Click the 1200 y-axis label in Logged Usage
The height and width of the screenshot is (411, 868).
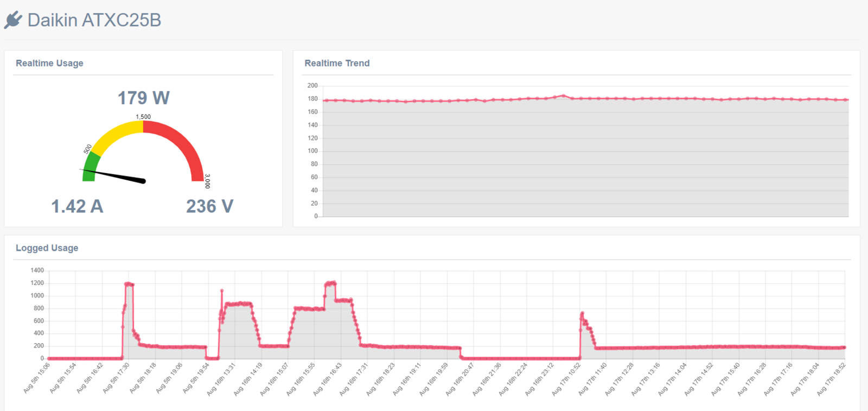click(x=37, y=283)
